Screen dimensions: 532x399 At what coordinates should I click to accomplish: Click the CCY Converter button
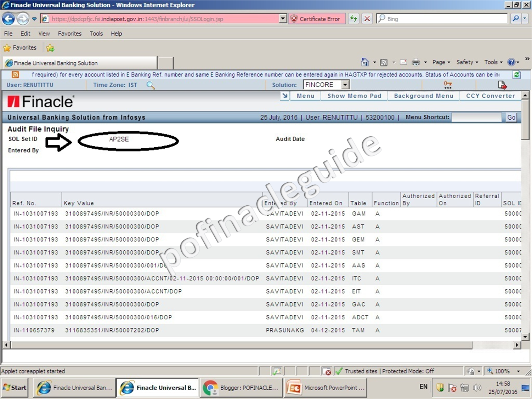[x=491, y=96]
